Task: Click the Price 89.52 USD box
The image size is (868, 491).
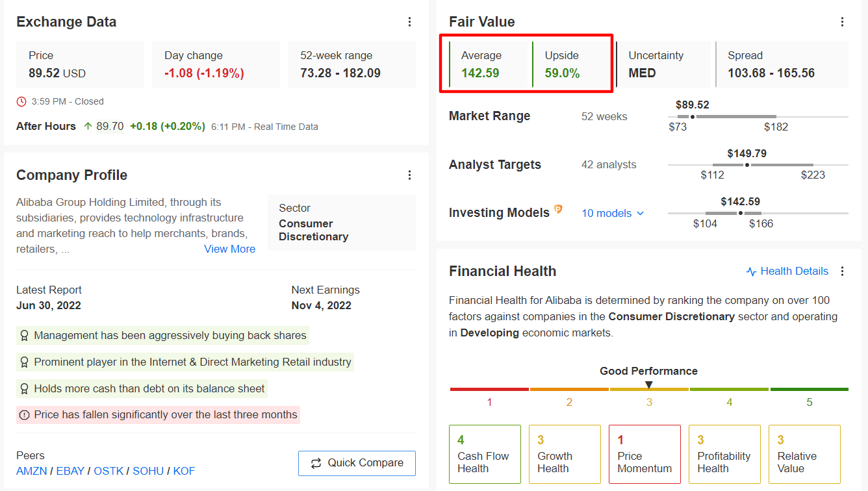Action: coord(81,64)
